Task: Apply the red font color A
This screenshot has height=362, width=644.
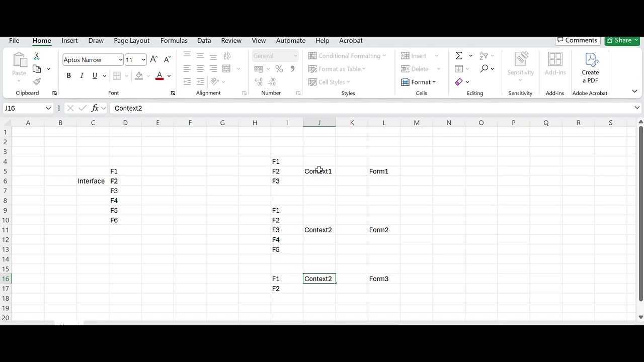Action: click(x=159, y=76)
